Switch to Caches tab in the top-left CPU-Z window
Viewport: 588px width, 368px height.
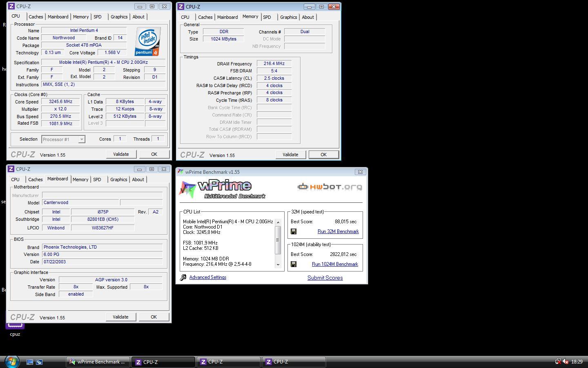tap(36, 17)
